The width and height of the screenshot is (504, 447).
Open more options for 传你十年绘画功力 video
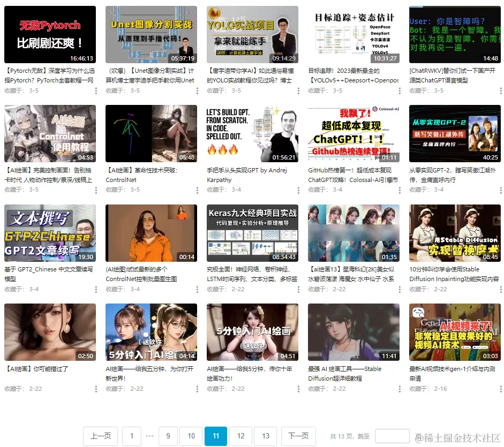[298, 389]
